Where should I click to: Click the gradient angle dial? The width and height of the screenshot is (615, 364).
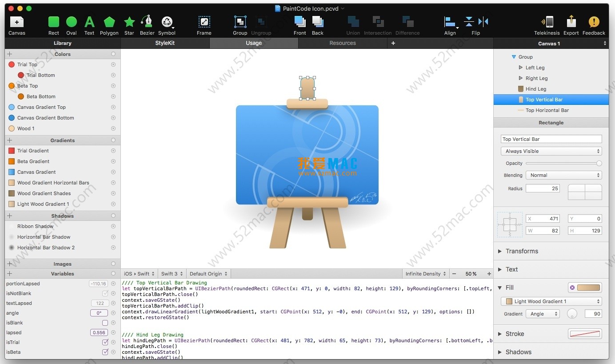[572, 314]
